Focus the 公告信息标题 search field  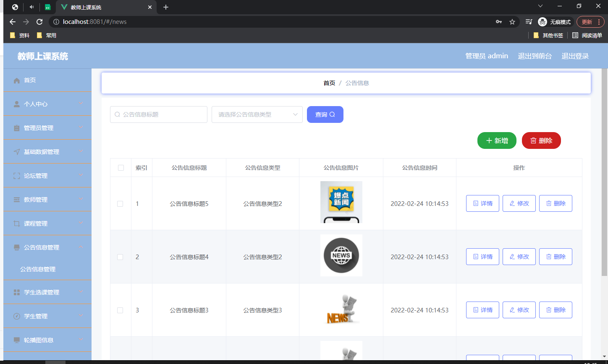point(159,114)
